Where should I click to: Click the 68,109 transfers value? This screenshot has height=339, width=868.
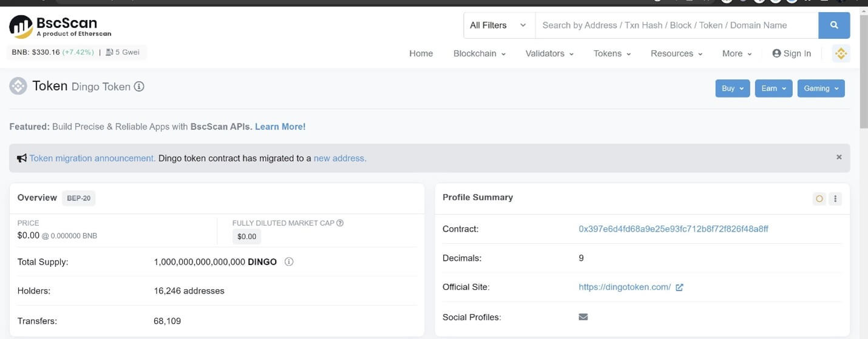[x=168, y=321]
